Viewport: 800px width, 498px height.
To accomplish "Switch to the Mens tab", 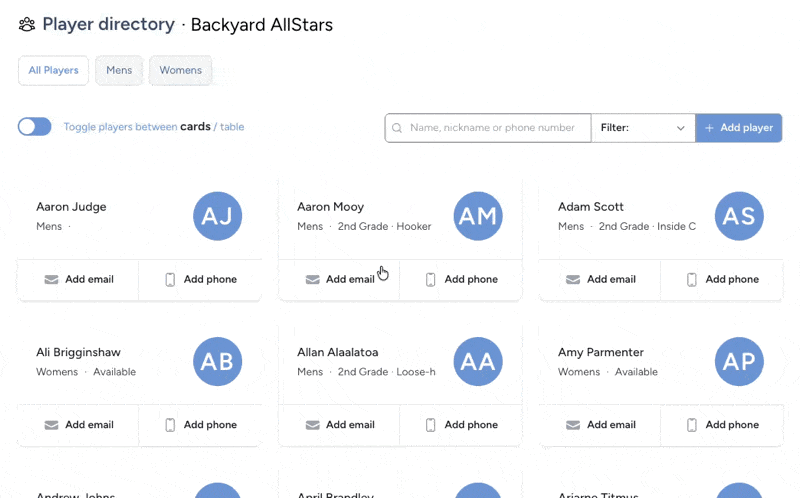I will click(119, 70).
